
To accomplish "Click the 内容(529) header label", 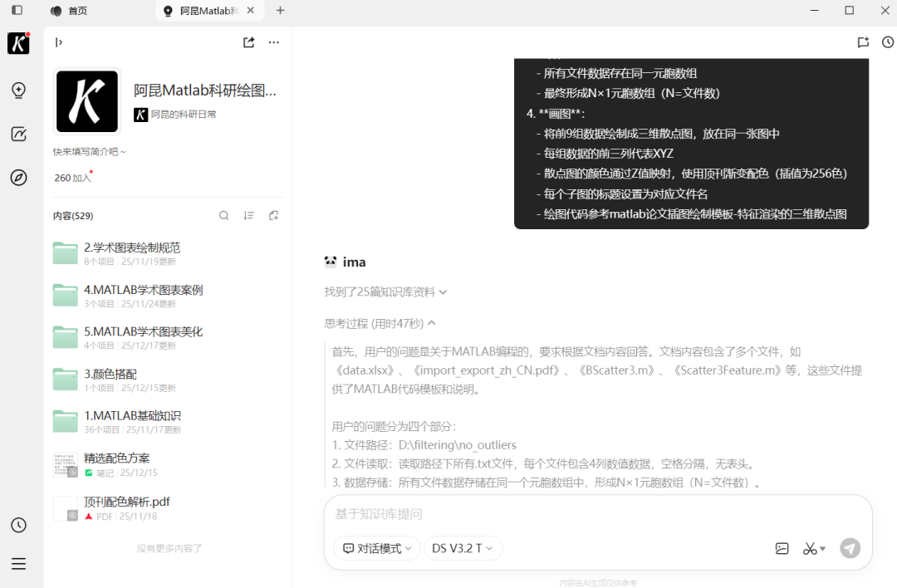I will tap(73, 216).
